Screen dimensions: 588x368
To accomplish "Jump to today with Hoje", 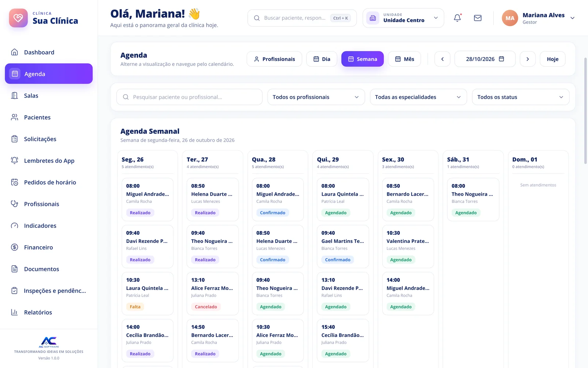I will click(x=552, y=59).
